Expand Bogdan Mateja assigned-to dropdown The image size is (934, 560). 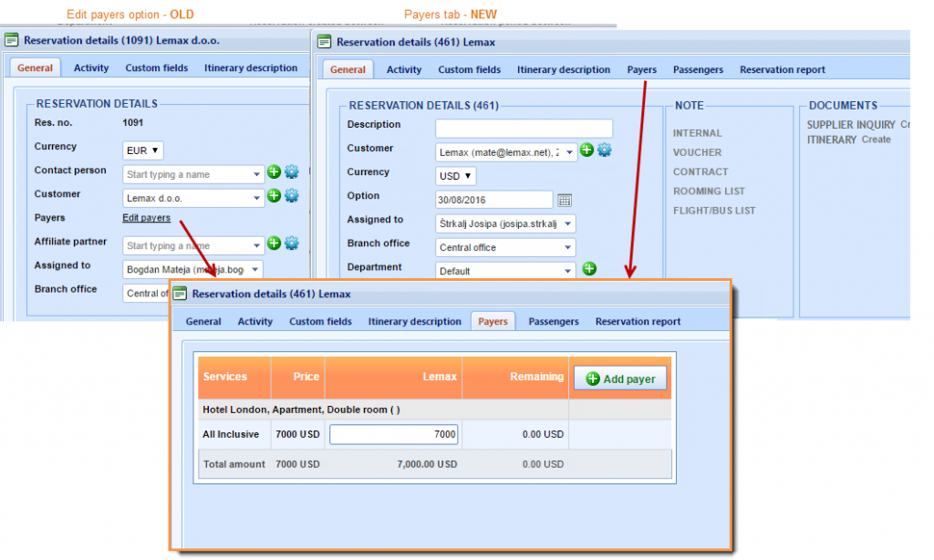tap(255, 269)
